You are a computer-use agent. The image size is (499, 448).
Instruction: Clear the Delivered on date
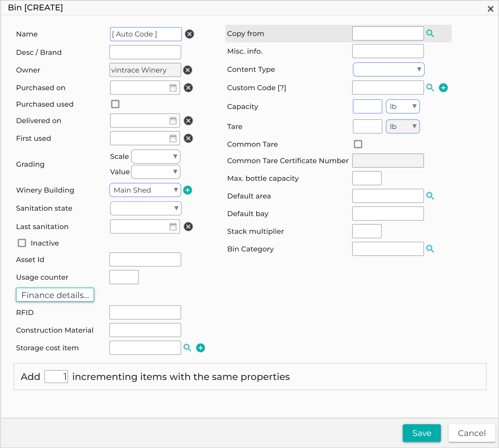[x=188, y=121]
